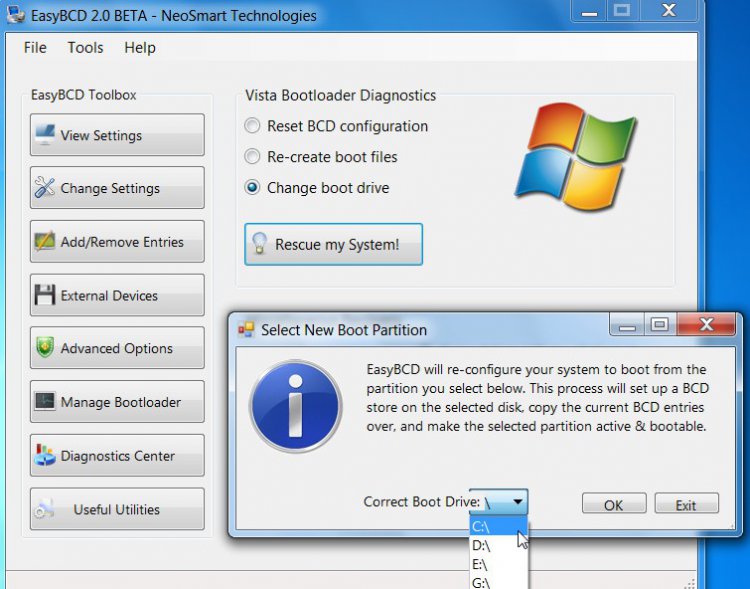Choose E:\ from the boot drive list
Viewport: 750px width, 589px height.
pyautogui.click(x=499, y=565)
